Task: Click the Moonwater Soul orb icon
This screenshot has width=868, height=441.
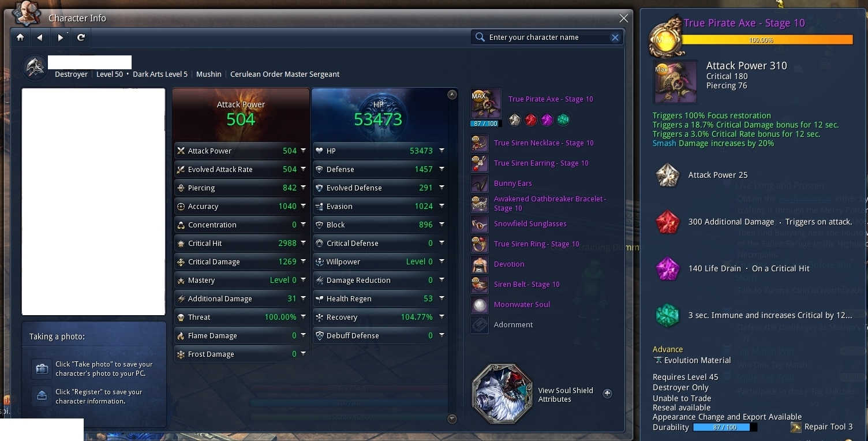Action: coord(480,305)
